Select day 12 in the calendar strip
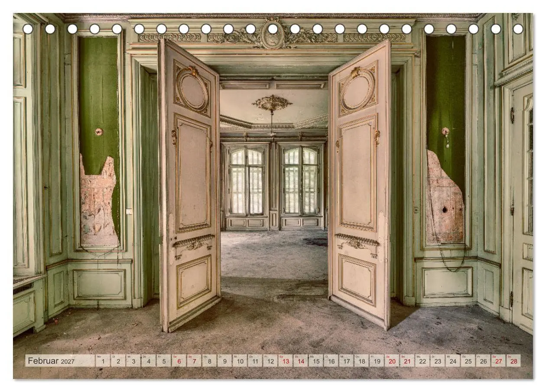This screenshot has height=392, width=546. pyautogui.click(x=270, y=361)
